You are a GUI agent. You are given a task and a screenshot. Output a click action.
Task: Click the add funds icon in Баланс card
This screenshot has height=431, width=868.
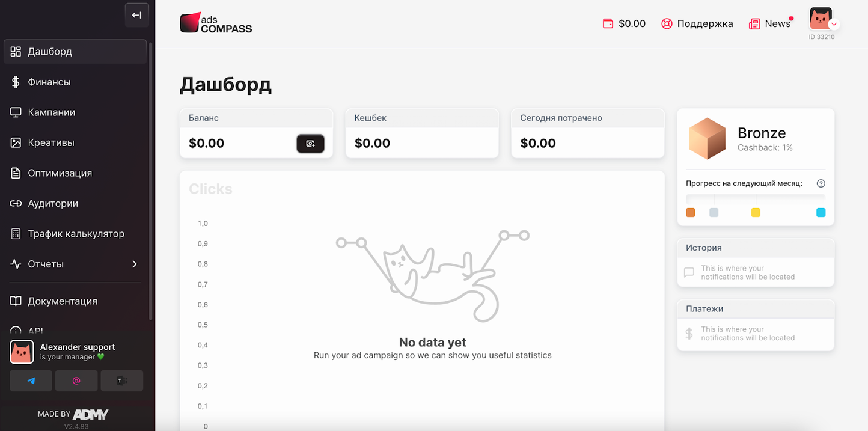coord(310,144)
